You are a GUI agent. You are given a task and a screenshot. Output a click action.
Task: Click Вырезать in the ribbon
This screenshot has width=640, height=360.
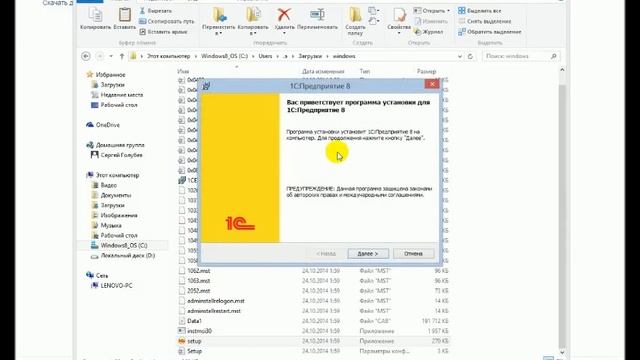pos(156,11)
